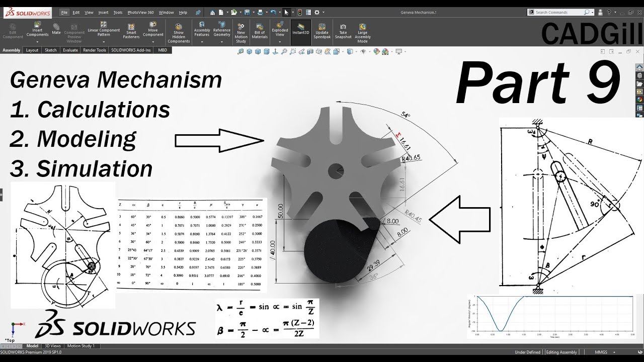This screenshot has width=644, height=362.
Task: Click the Open file icon
Action: coord(235,12)
